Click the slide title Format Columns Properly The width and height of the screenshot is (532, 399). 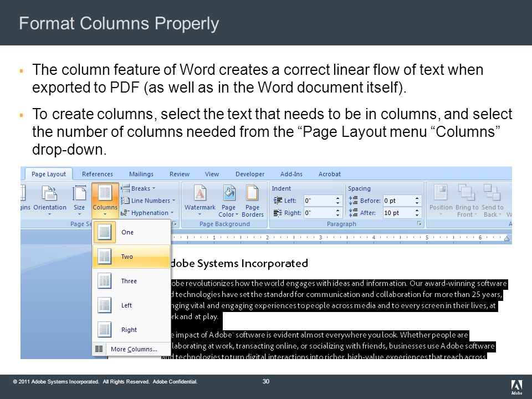point(119,23)
